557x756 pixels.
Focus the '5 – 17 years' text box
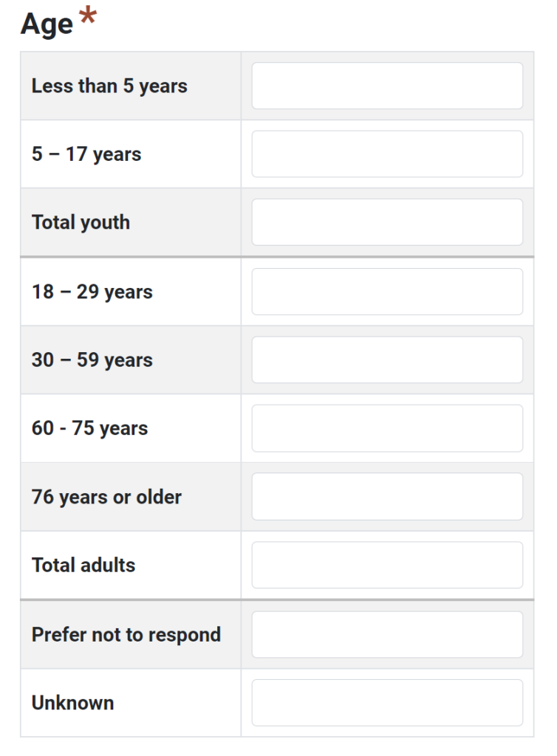387,154
